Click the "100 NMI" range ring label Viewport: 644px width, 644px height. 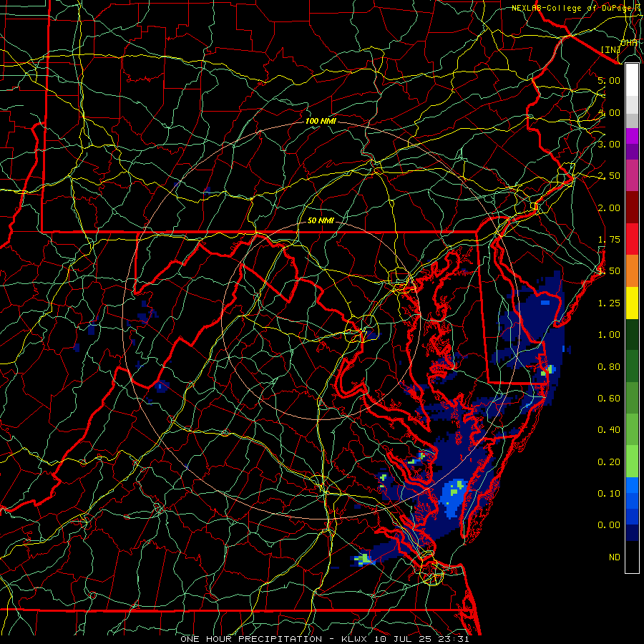point(321,121)
